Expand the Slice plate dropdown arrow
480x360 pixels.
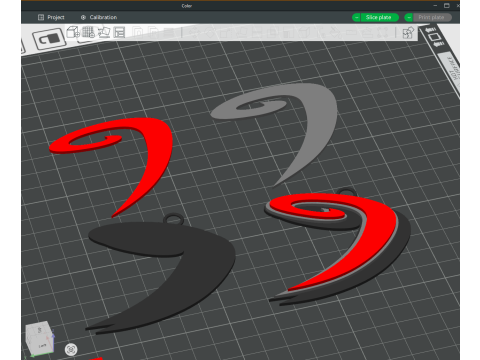click(356, 17)
